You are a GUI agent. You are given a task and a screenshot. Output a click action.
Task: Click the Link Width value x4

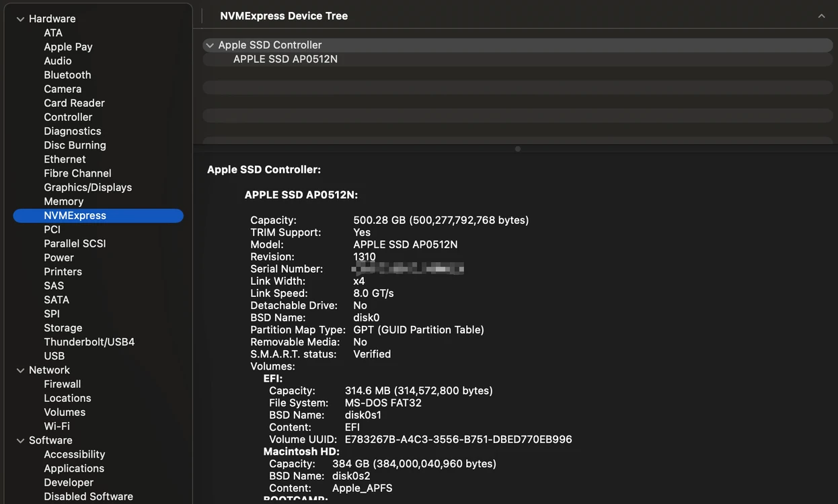tap(359, 282)
